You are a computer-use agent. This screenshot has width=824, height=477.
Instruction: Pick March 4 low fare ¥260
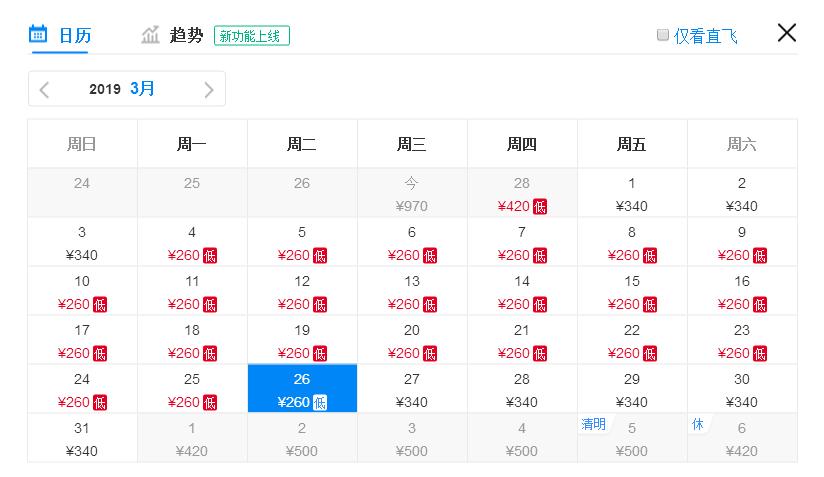(x=192, y=242)
